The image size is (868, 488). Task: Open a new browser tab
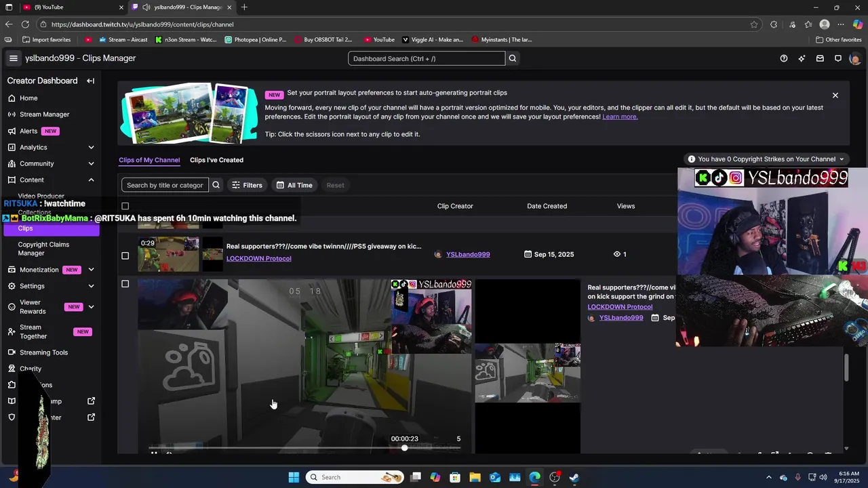click(x=244, y=7)
